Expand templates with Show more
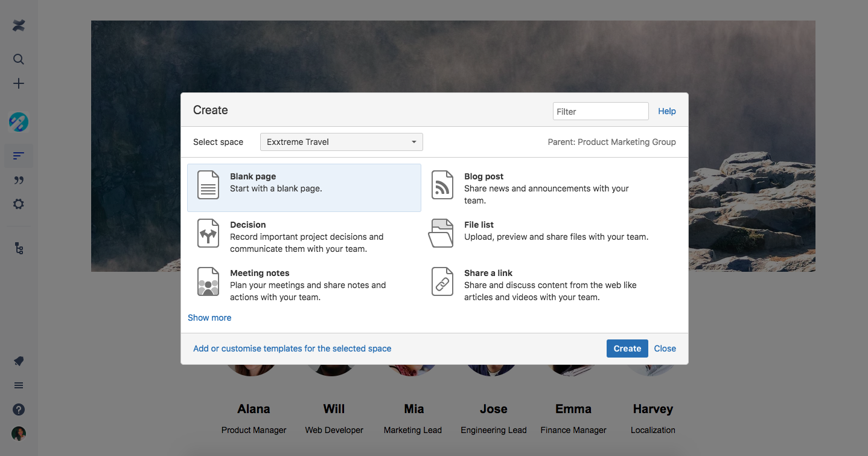Viewport: 868px width, 456px height. pyautogui.click(x=209, y=317)
